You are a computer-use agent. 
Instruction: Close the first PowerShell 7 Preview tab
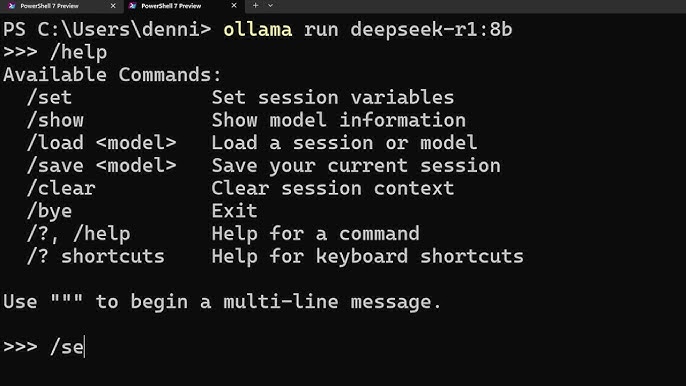113,6
